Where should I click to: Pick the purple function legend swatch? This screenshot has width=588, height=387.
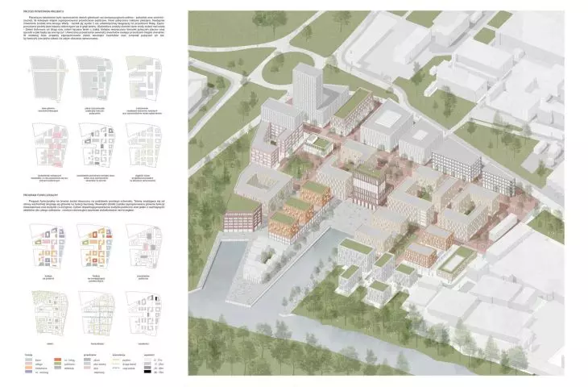pos(28,372)
